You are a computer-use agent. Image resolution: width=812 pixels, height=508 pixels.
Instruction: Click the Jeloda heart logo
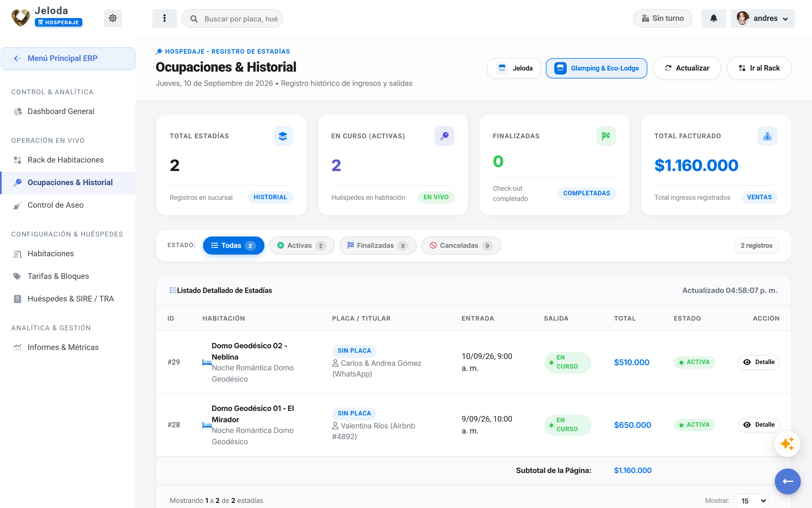[x=21, y=18]
